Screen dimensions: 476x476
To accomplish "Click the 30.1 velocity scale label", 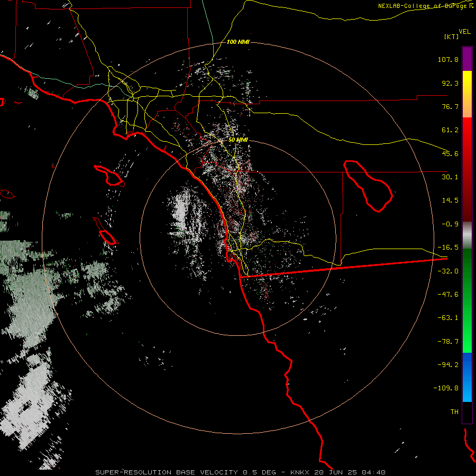I will (x=450, y=177).
